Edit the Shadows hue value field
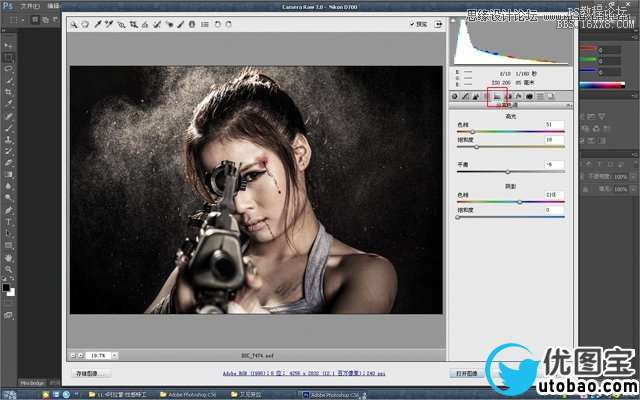The height and width of the screenshot is (400, 640). (555, 195)
